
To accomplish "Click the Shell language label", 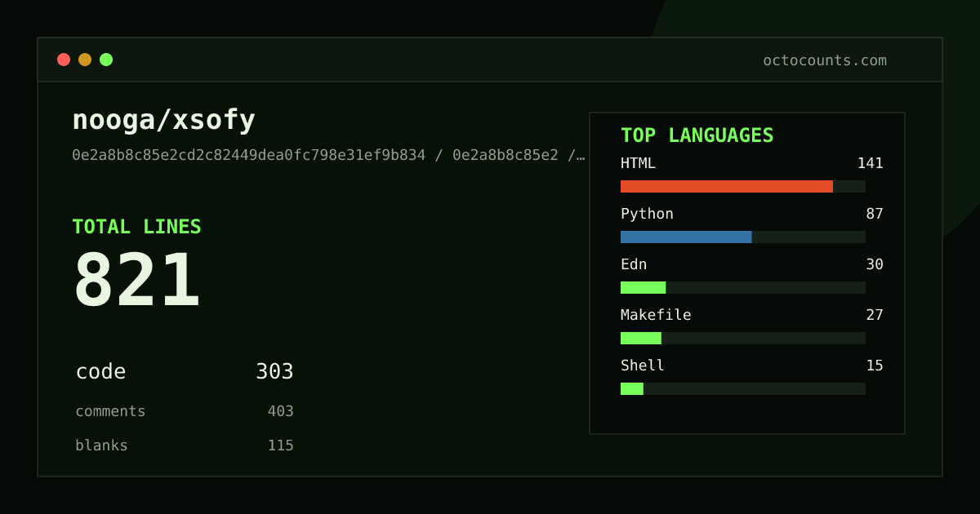I will click(643, 366).
